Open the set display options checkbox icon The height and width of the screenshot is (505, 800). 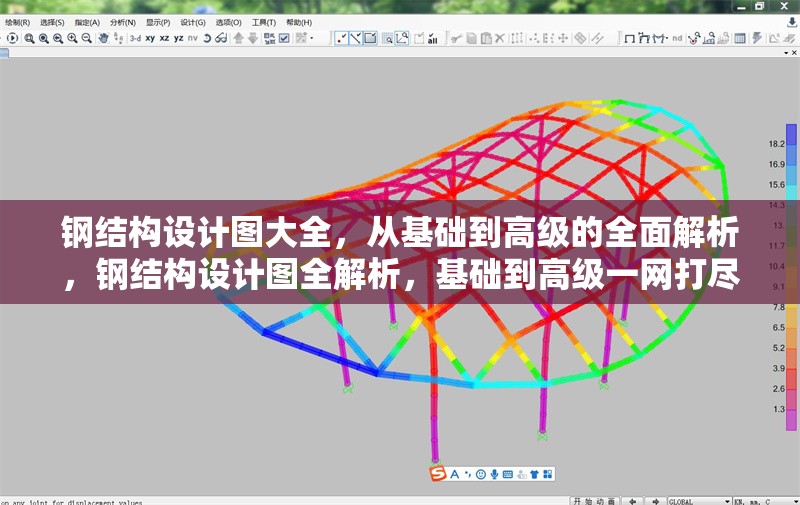pos(284,38)
